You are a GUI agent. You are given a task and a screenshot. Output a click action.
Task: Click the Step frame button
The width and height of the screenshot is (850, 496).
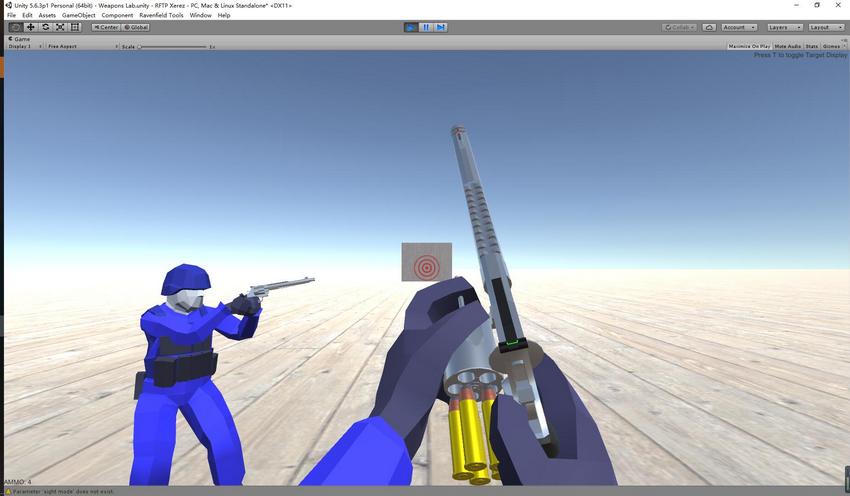(x=440, y=27)
